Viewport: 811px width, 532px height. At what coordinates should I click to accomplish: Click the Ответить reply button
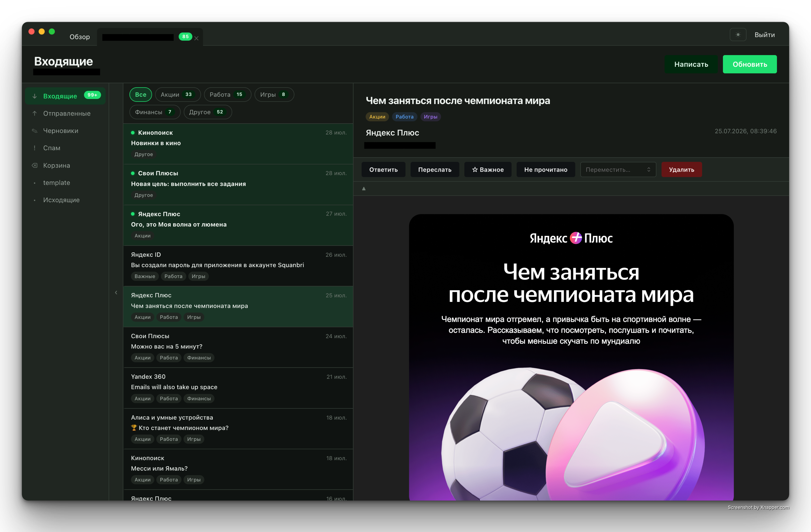(383, 170)
